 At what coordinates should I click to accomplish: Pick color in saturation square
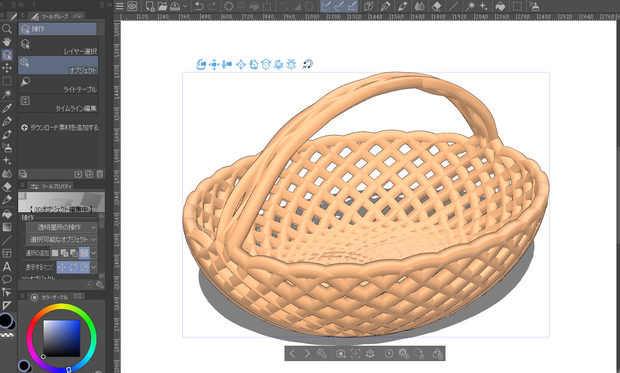(61, 338)
